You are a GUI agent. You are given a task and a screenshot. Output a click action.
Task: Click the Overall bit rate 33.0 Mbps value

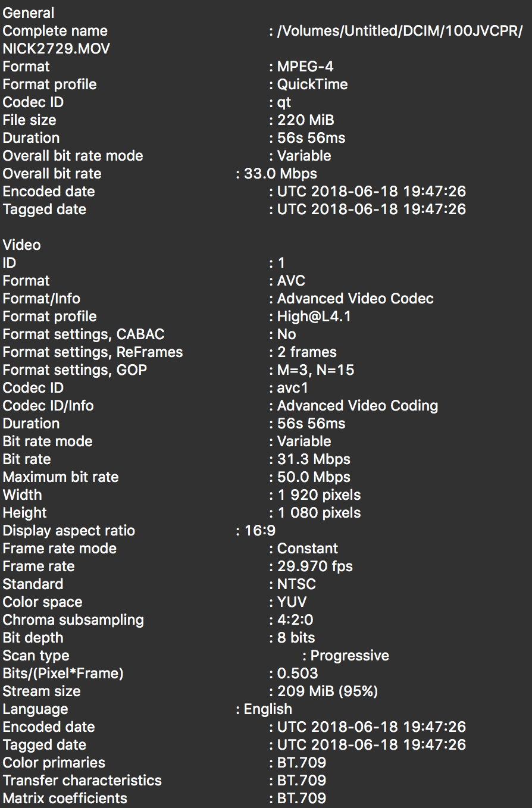click(x=280, y=174)
